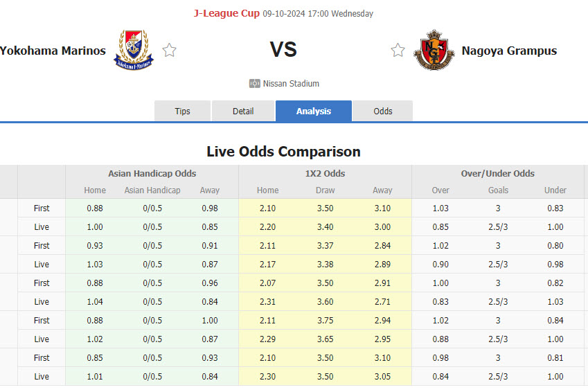Open the Tips tab
This screenshot has width=588, height=392.
182,111
